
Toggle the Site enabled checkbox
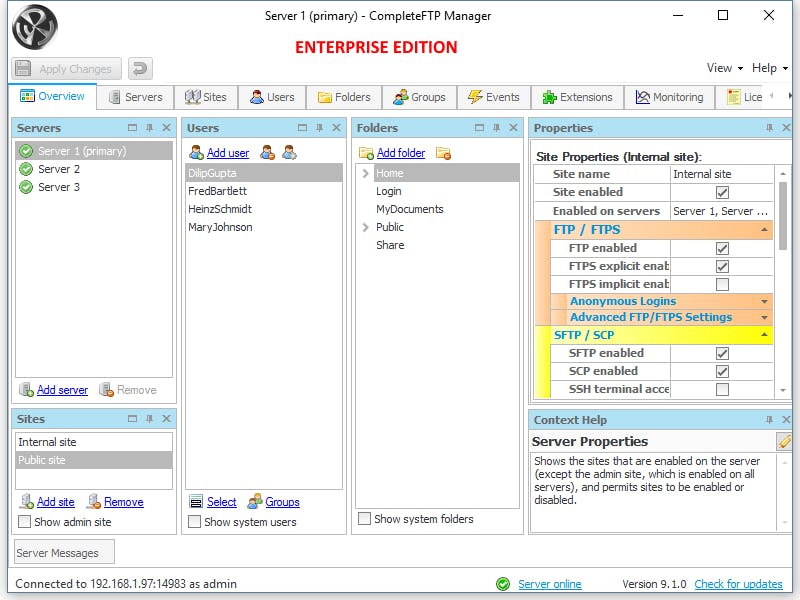pyautogui.click(x=722, y=192)
